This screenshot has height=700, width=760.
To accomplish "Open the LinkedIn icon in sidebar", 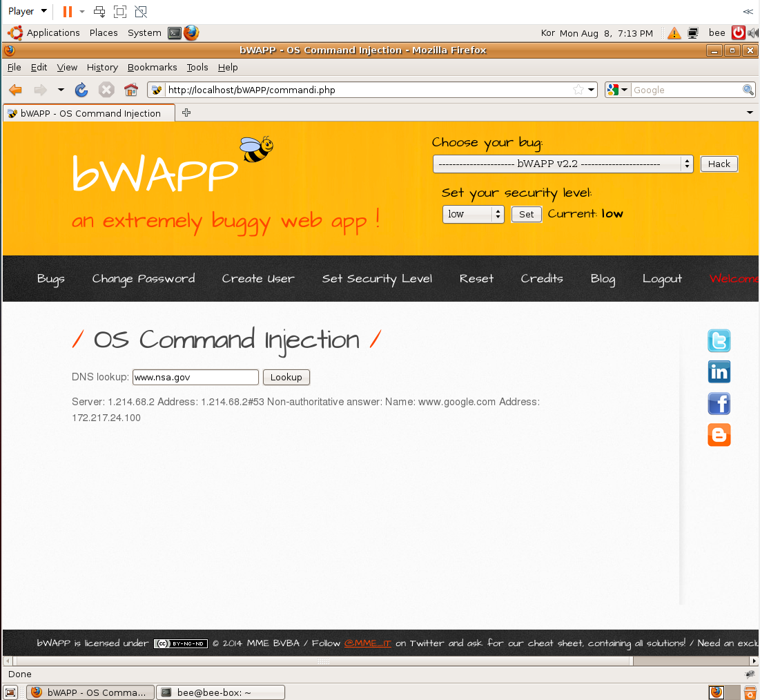I will [x=719, y=372].
